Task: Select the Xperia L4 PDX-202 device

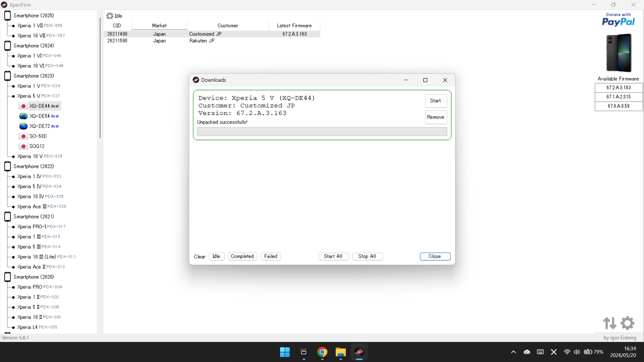Action: (x=37, y=327)
